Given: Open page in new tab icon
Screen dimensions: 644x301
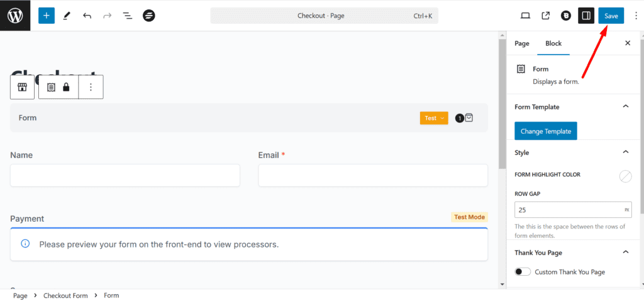Looking at the screenshot, I should click(546, 16).
